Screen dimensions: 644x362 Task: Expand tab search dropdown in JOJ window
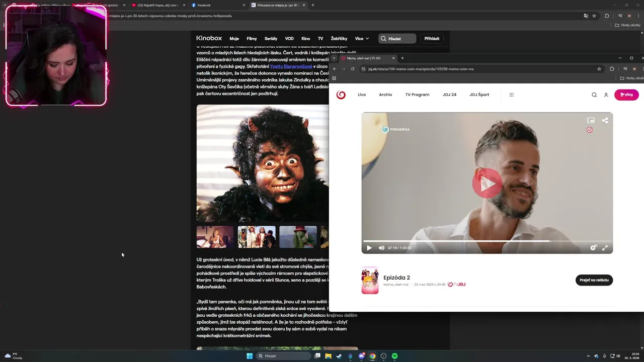[x=334, y=58]
